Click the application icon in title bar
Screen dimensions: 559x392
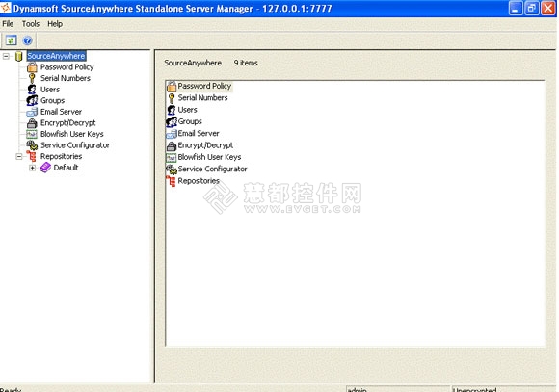(6, 8)
